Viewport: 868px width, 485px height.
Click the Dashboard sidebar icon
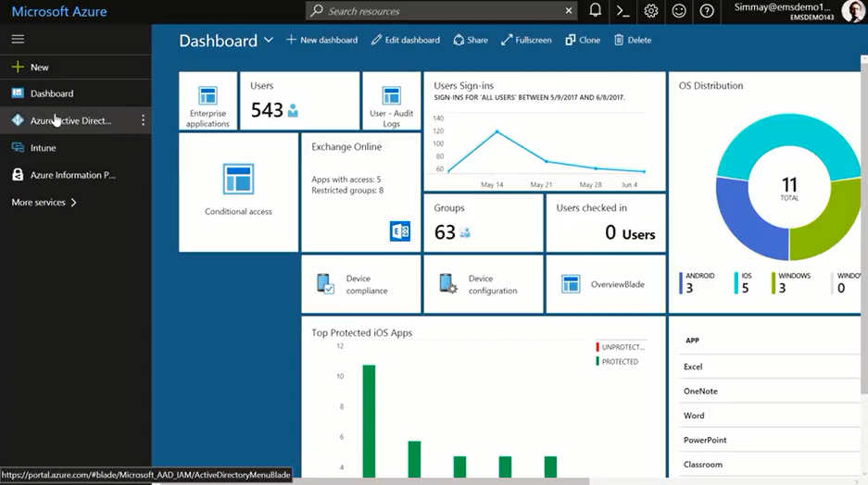pos(18,93)
